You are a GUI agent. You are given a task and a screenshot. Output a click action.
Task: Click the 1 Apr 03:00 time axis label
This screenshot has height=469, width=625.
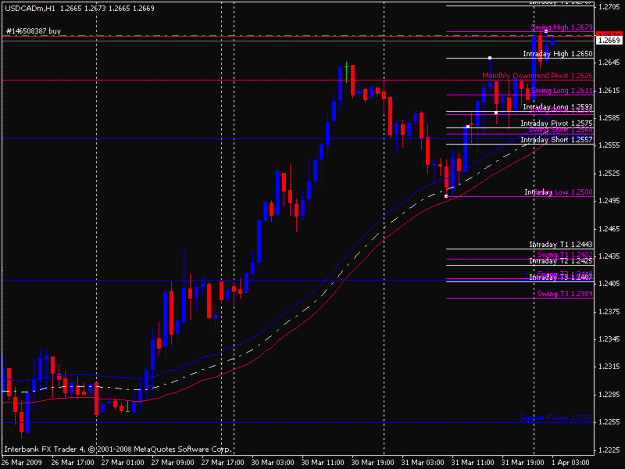click(570, 463)
